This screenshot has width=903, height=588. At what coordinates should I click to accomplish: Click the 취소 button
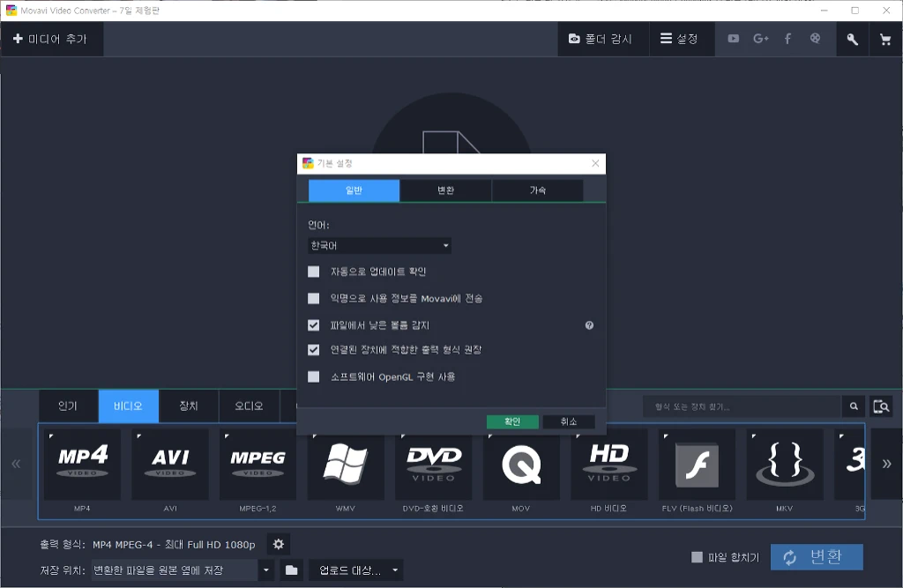569,421
